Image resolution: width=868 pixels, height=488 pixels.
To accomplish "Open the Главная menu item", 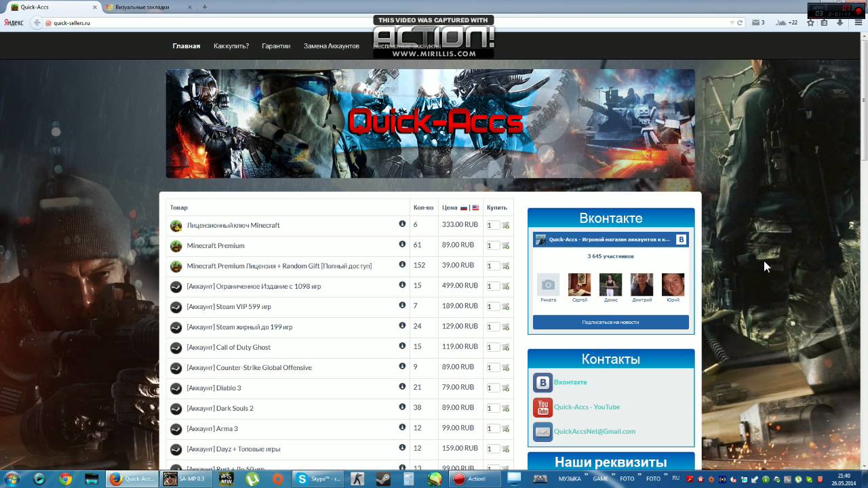I will point(186,46).
